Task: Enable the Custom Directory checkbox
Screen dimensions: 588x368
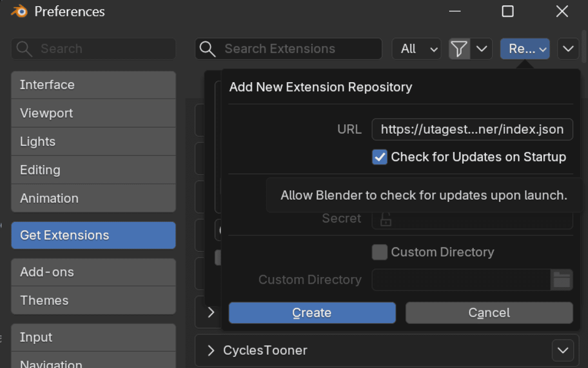Action: 380,252
